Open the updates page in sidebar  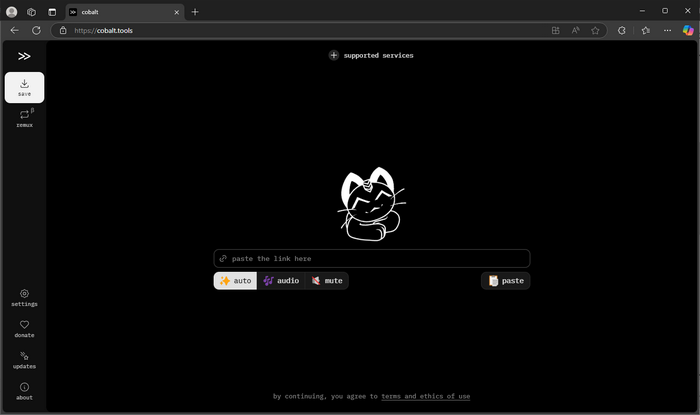point(24,359)
